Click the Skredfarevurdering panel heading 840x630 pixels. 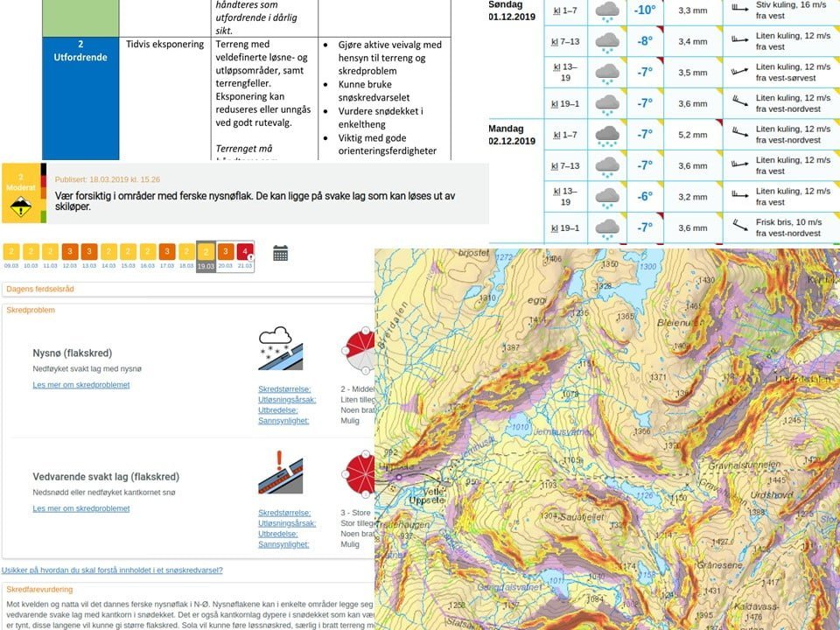[39, 589]
